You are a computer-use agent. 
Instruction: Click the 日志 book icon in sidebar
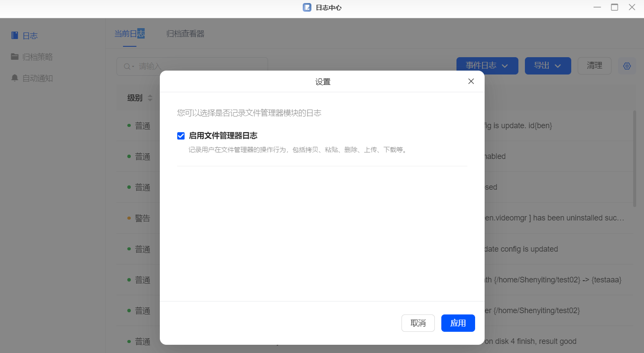15,36
